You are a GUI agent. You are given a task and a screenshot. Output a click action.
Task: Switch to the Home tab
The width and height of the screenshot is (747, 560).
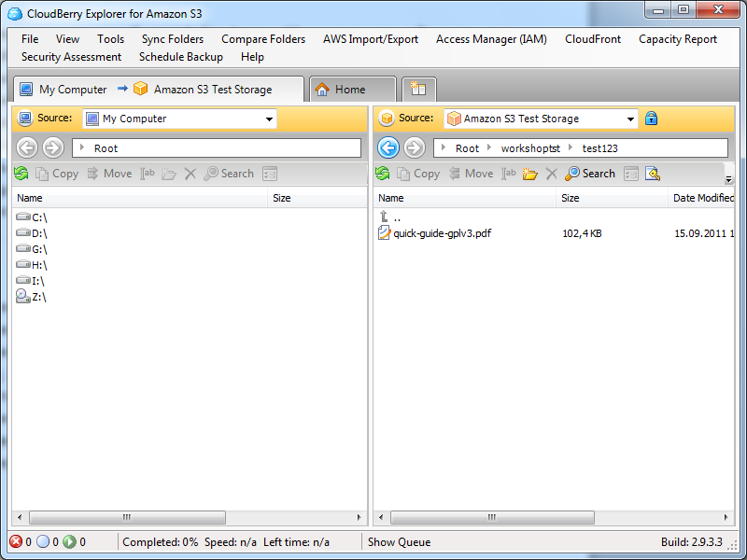pos(353,89)
